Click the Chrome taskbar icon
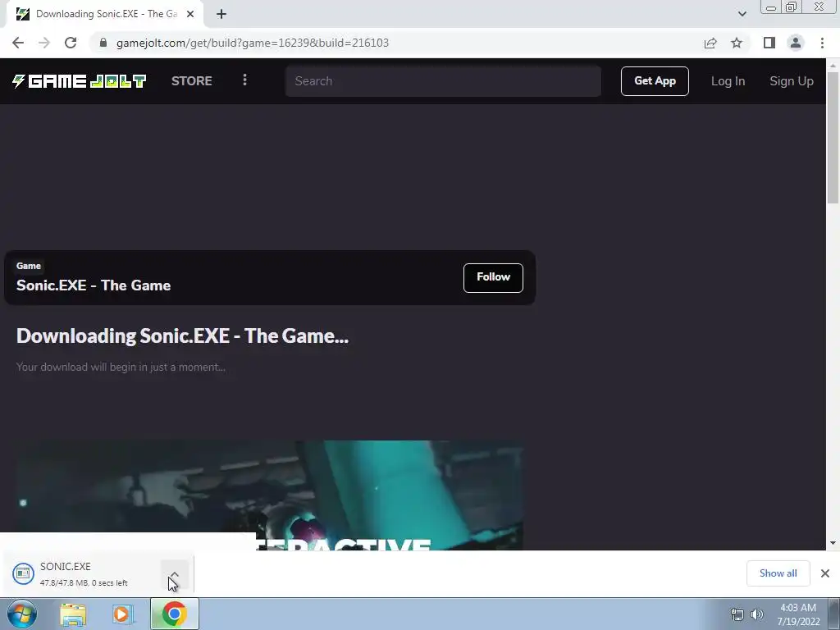 pos(174,614)
